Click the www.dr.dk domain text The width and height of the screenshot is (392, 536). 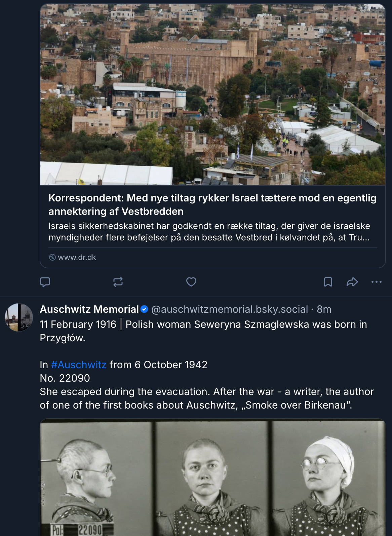pos(77,257)
